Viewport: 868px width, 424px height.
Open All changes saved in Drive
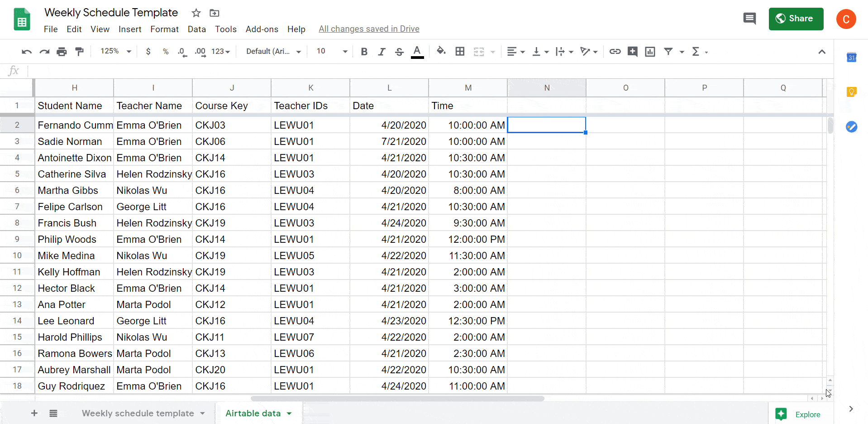(x=369, y=29)
